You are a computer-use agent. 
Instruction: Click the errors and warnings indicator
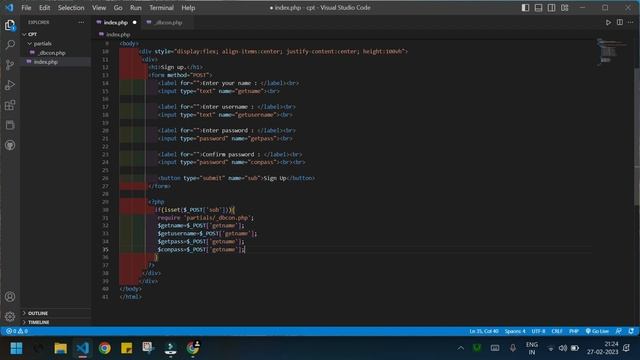pos(17,331)
